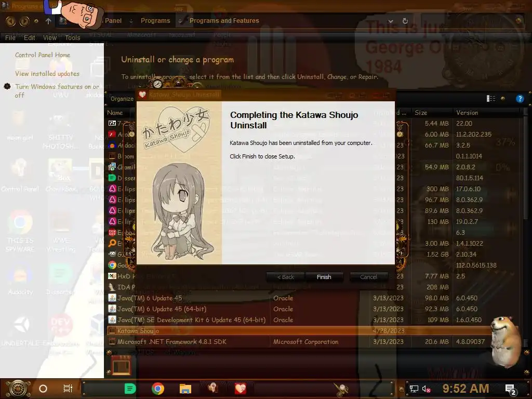This screenshot has height=399, width=532.
Task: Click the heart icon in the uninstall dialog title bar
Action: click(142, 95)
